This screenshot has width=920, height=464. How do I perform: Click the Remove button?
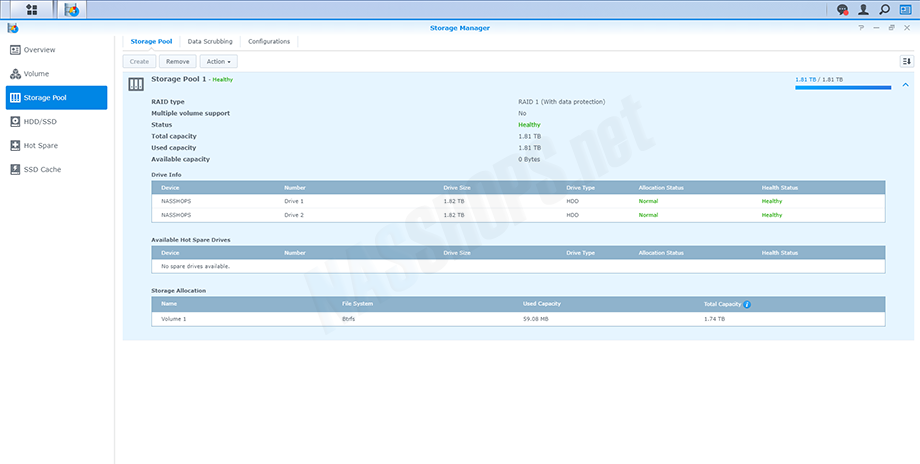point(177,62)
